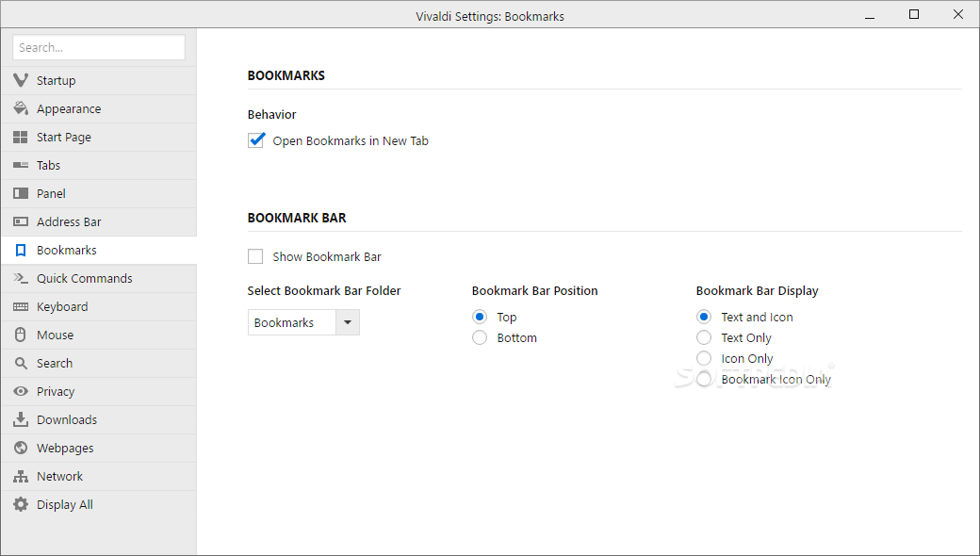Enable the Show Bookmark Bar checkbox
Viewport: 980px width, 556px height.
coord(255,256)
